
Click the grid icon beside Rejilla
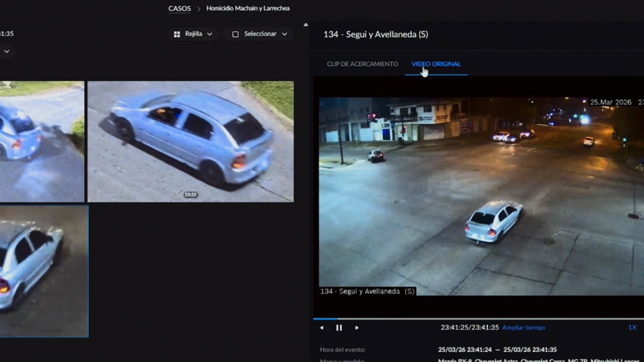point(177,34)
